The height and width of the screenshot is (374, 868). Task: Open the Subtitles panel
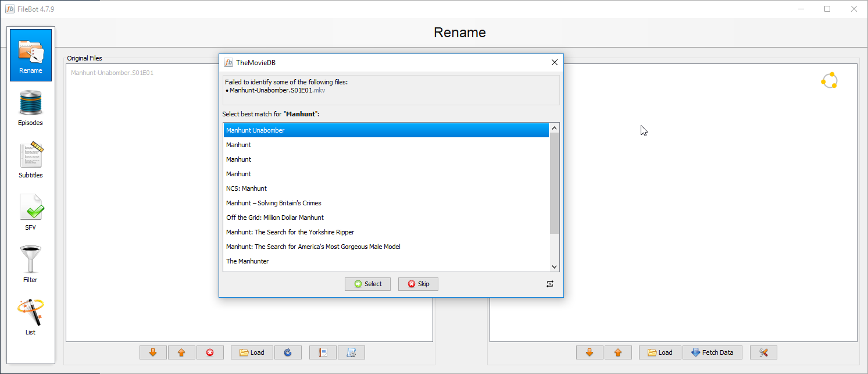31,161
